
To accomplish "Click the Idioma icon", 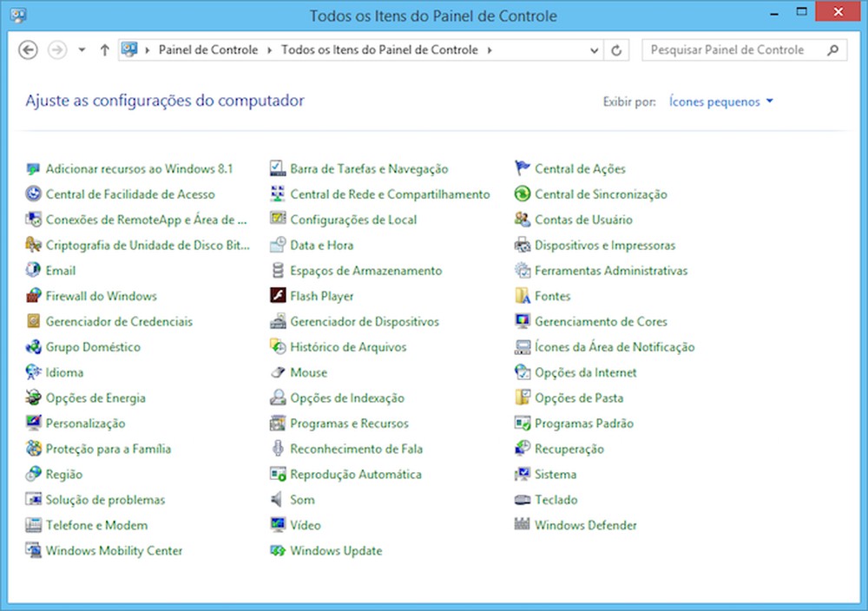I will [x=33, y=372].
